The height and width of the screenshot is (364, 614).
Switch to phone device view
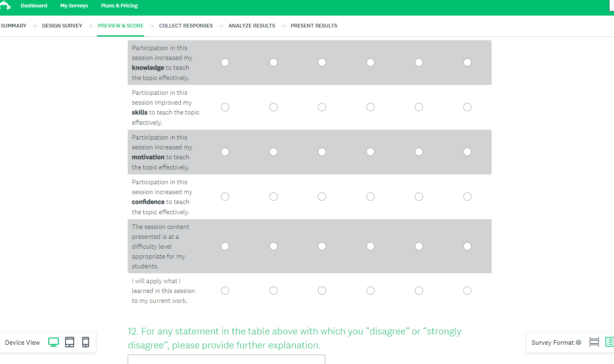85,342
